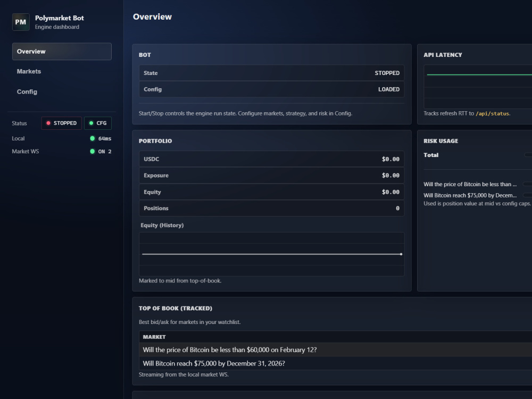Select the 'Bitcoin reach $75,000 by December 31, 2026' row
The width and height of the screenshot is (532, 399).
point(335,363)
